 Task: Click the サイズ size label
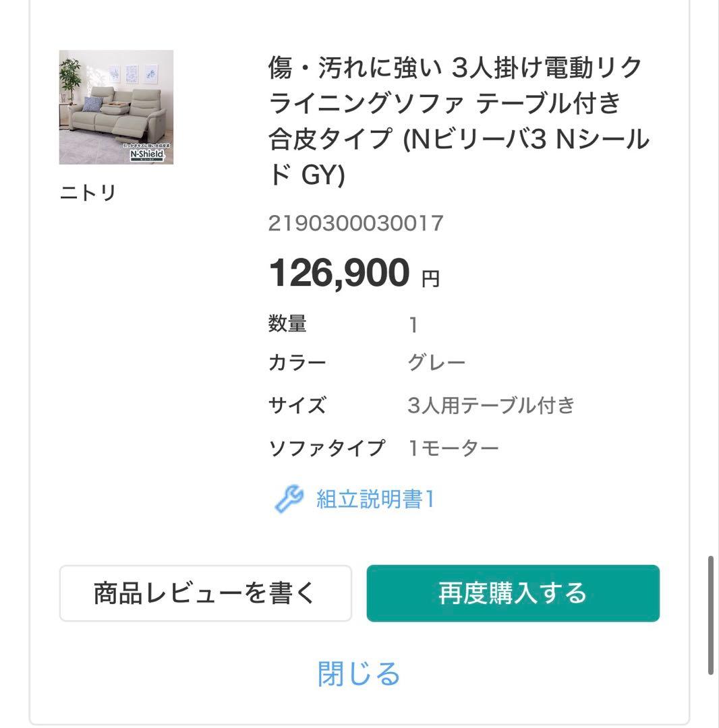(297, 406)
